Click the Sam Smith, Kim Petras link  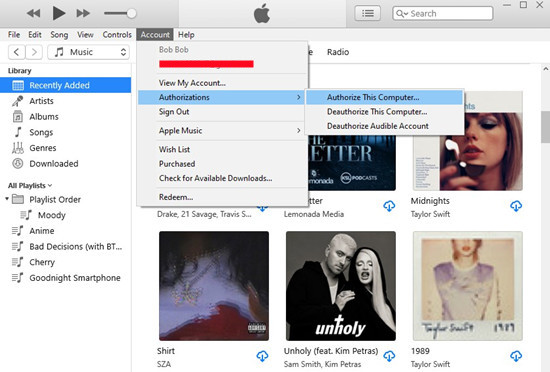(x=322, y=364)
